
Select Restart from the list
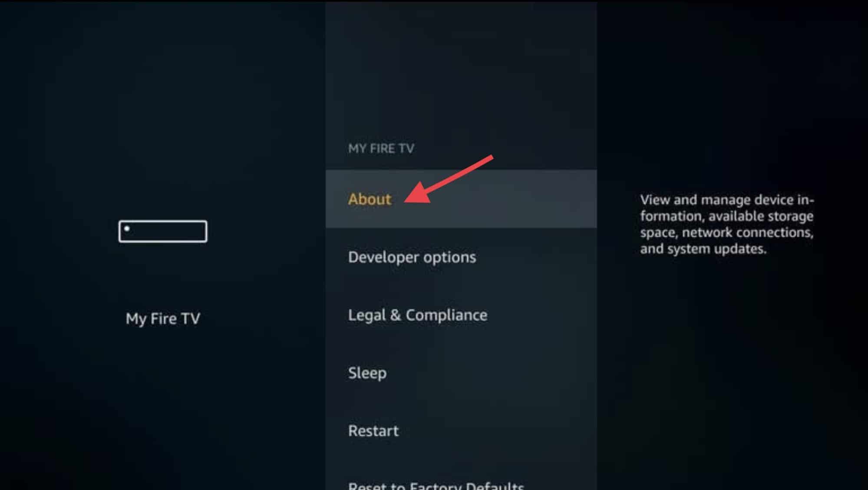(x=373, y=430)
